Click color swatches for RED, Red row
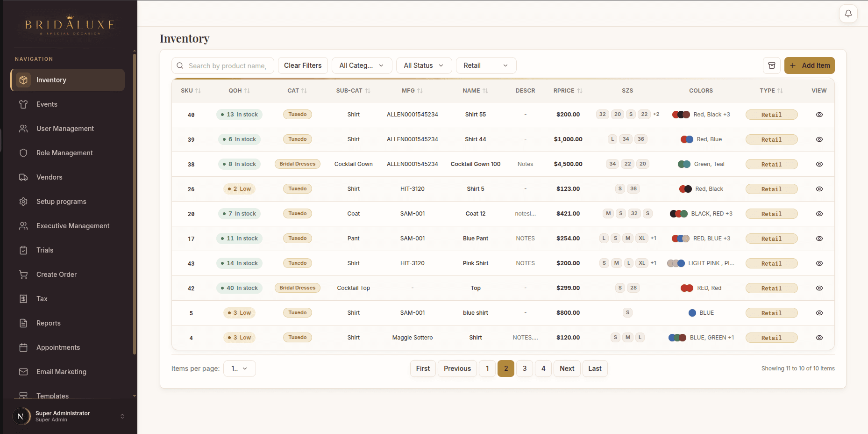Image resolution: width=868 pixels, height=434 pixels. pos(687,288)
